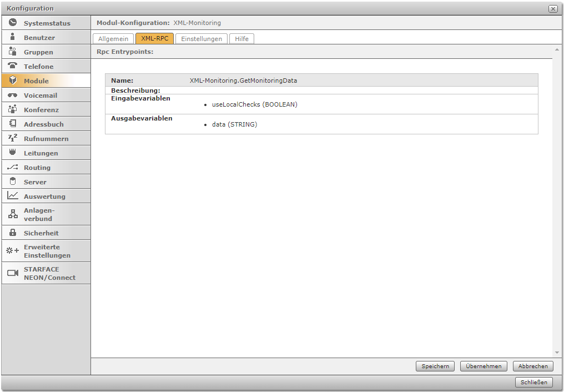Screen dimensions: 564x392
Task: Click the Sicherheit padlock icon
Action: coord(13,233)
